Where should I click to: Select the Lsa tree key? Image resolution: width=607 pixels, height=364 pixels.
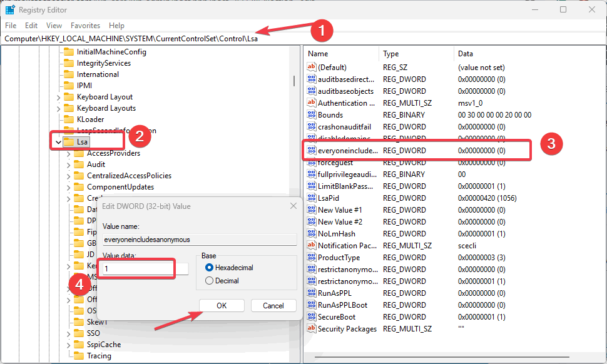click(82, 142)
